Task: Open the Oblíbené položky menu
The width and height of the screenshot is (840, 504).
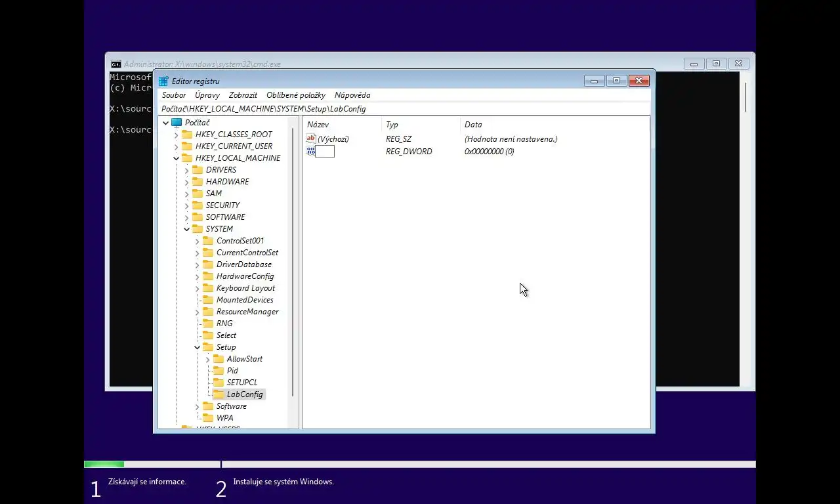Action: [x=295, y=95]
